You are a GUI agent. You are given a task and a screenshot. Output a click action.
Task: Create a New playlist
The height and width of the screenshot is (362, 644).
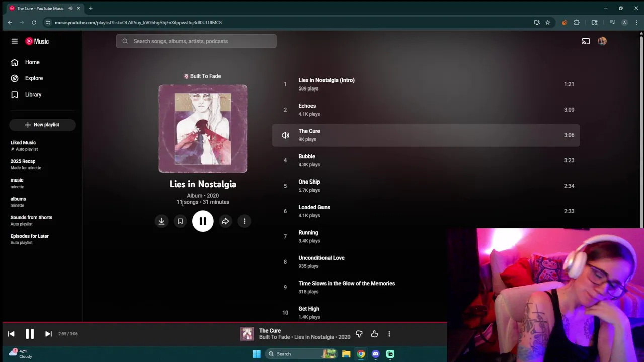[42, 125]
